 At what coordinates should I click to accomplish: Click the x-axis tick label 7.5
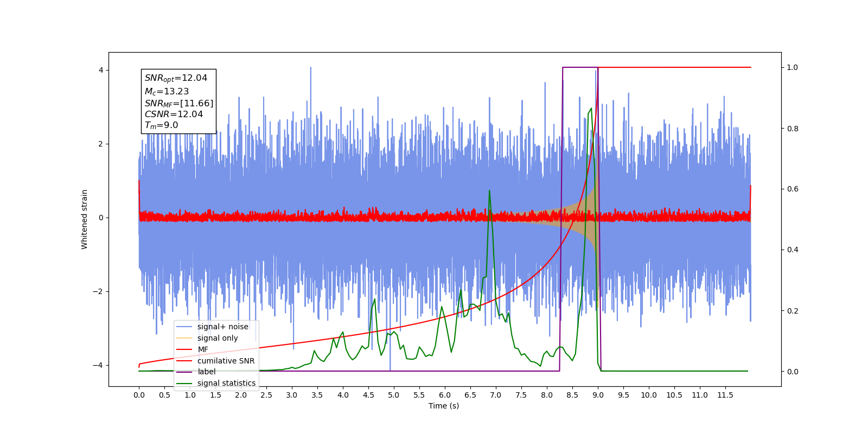[x=521, y=395]
